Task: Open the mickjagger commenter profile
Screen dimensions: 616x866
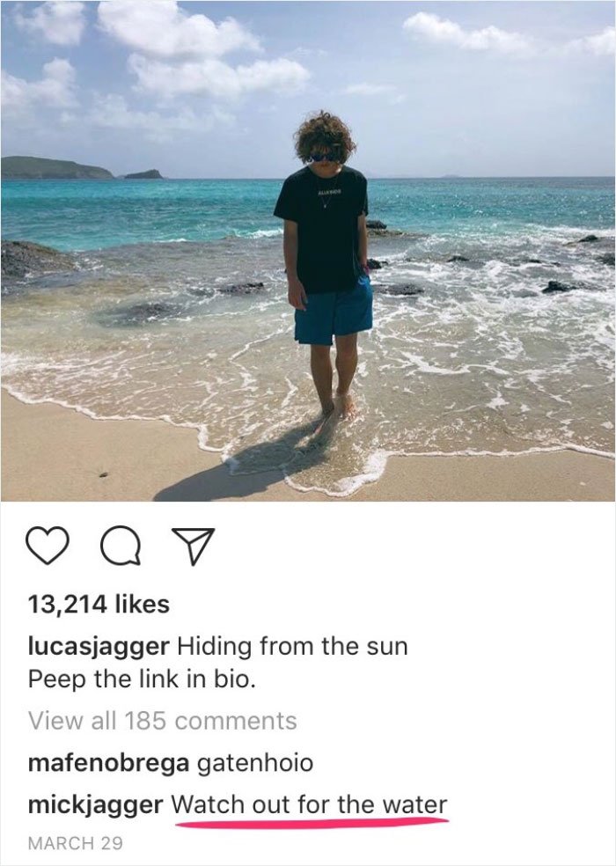Action: pyautogui.click(x=95, y=805)
